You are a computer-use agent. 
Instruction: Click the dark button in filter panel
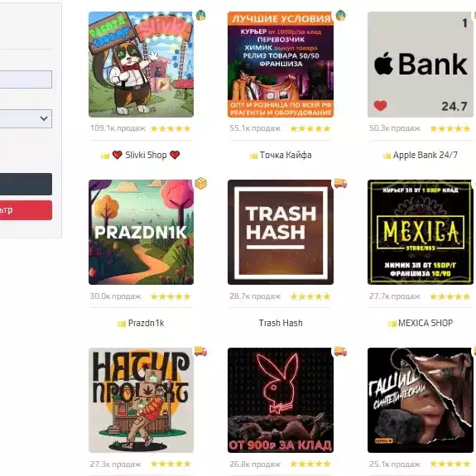point(26,185)
